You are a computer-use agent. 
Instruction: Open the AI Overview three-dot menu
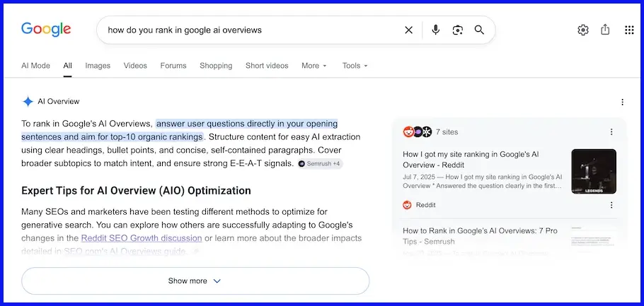pyautogui.click(x=623, y=102)
